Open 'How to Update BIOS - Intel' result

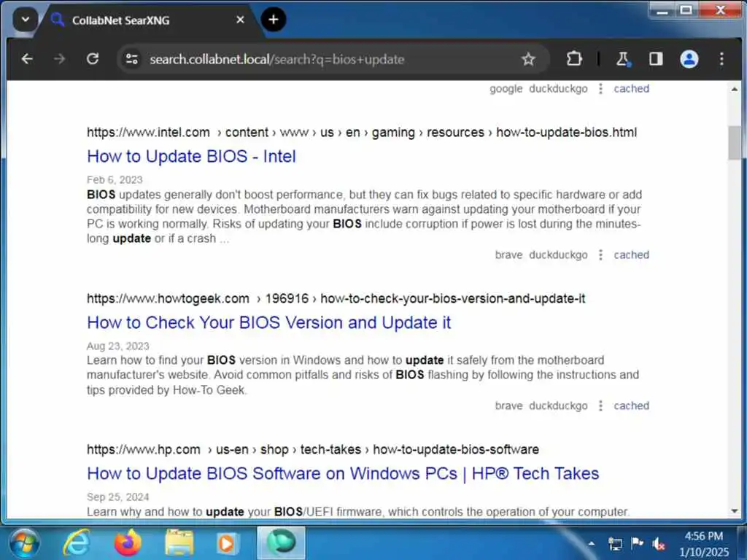click(192, 156)
